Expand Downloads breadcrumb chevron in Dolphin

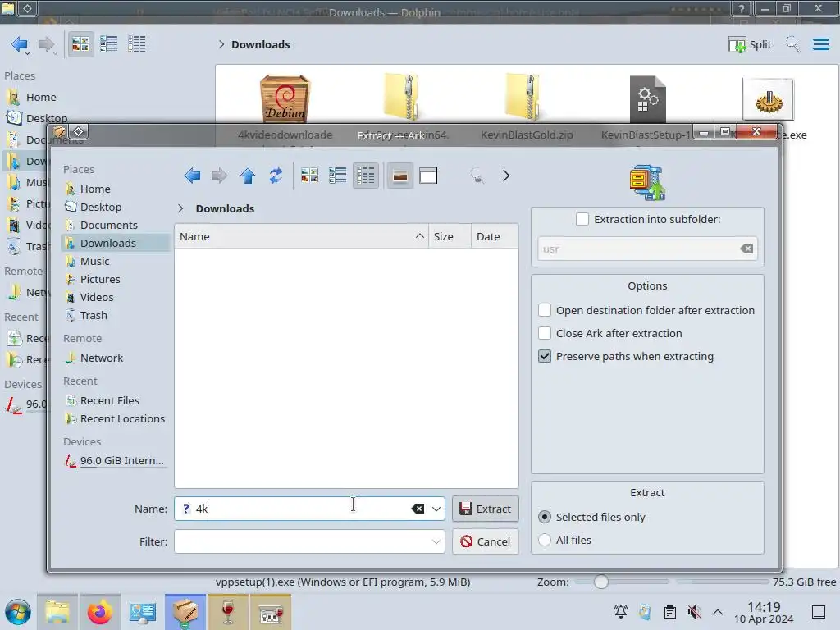[221, 44]
